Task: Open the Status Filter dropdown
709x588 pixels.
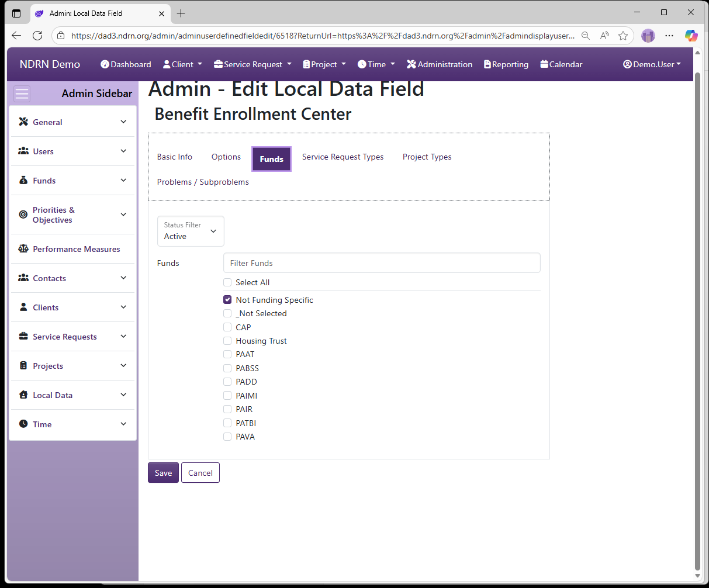Action: click(191, 231)
